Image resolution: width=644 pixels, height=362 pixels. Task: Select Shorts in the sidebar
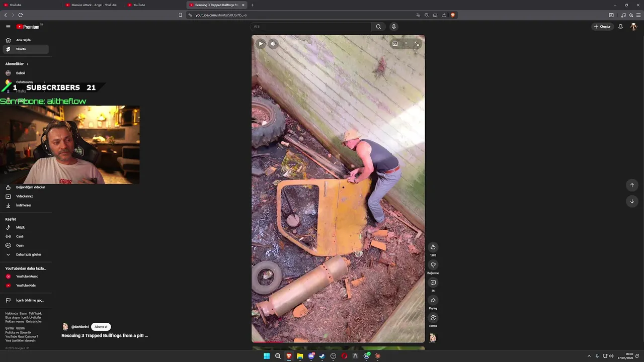(x=25, y=49)
